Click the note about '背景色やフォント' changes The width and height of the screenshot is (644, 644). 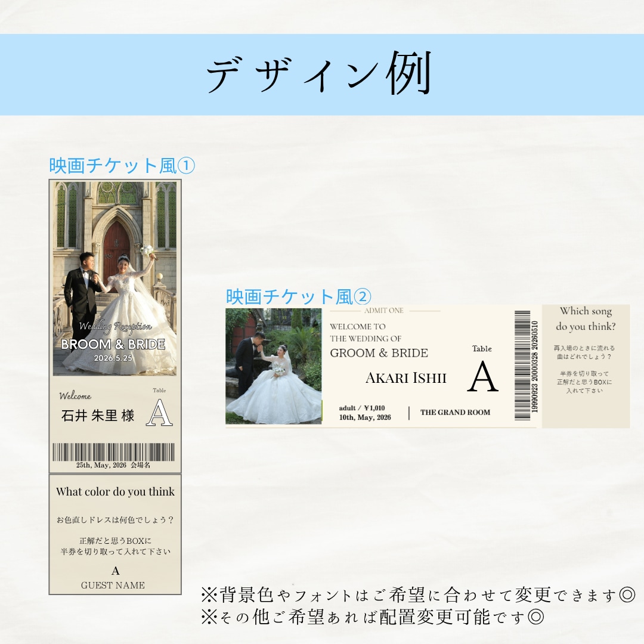click(x=418, y=595)
